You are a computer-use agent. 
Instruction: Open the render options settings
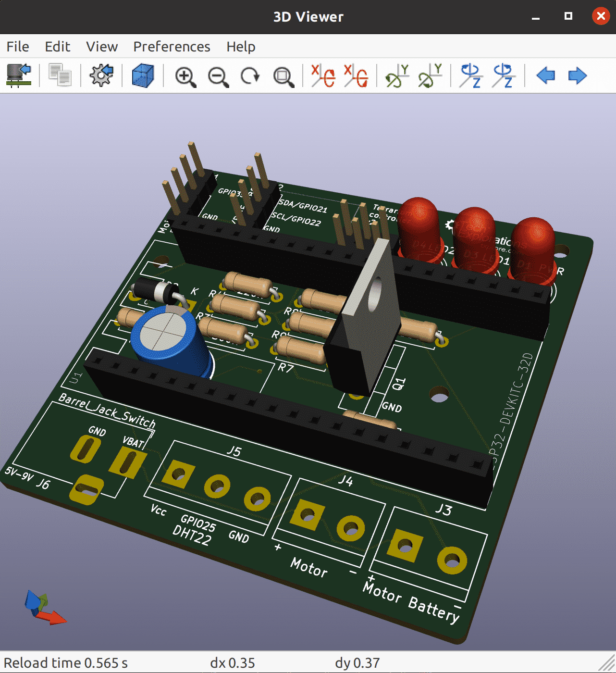[101, 75]
